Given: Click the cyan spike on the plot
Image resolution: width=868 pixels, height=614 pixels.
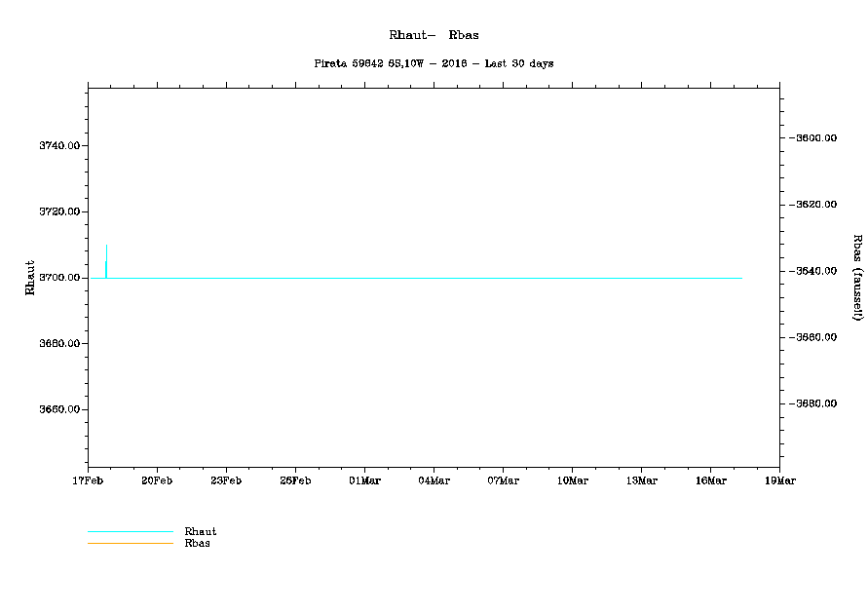Looking at the screenshot, I should coord(105,268).
